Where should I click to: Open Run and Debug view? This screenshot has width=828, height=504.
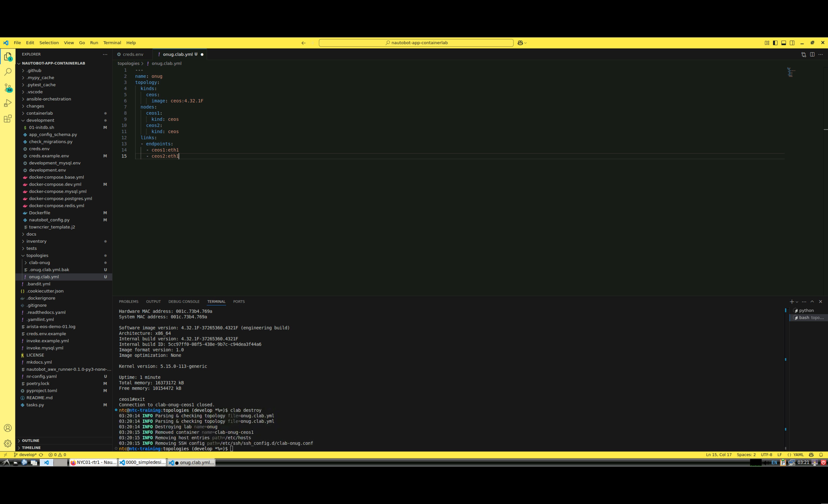tap(8, 103)
